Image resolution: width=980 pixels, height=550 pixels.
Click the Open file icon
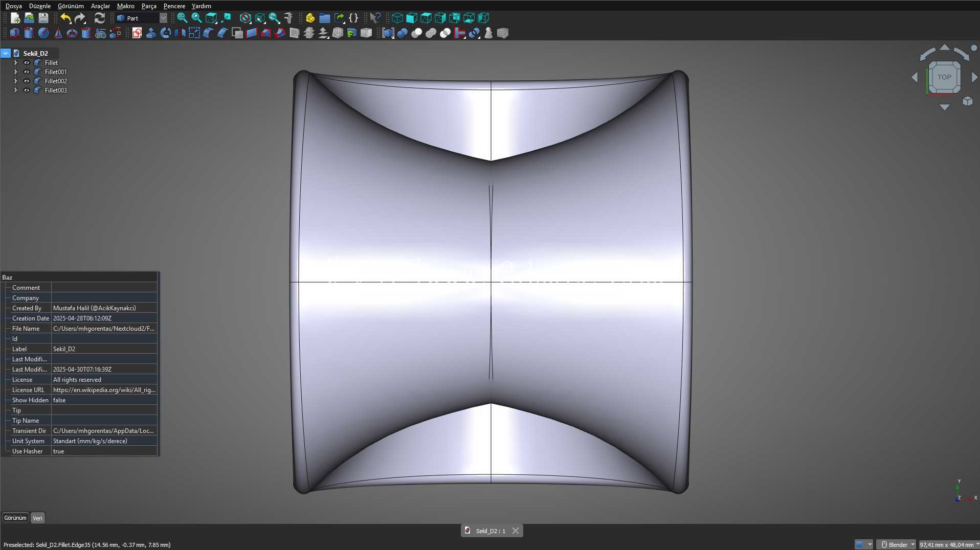tap(29, 18)
